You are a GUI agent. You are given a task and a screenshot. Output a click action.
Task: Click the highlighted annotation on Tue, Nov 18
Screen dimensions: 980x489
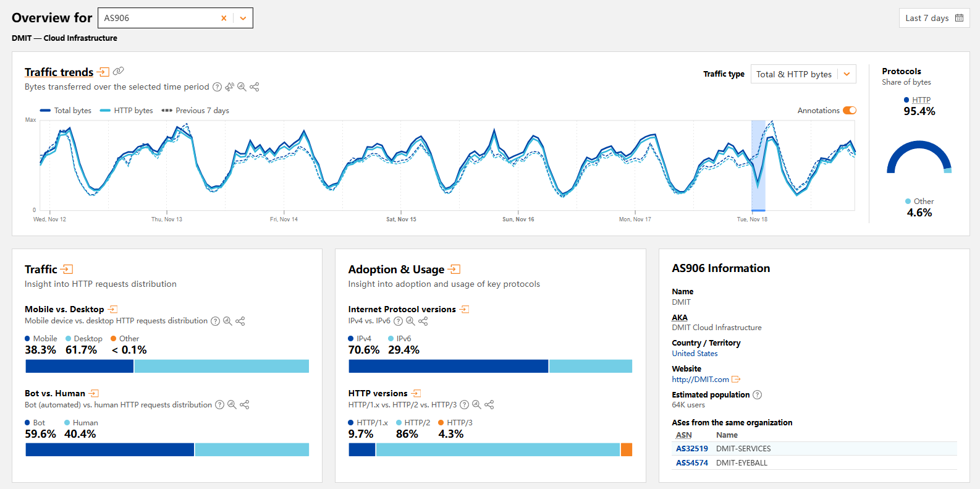(758, 166)
